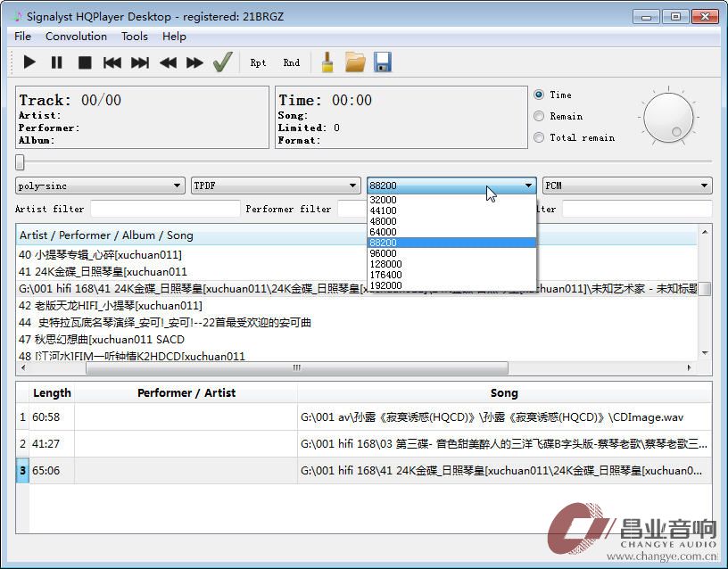The image size is (728, 569).
Task: Rewind with the double-left arrow
Action: pos(168,62)
